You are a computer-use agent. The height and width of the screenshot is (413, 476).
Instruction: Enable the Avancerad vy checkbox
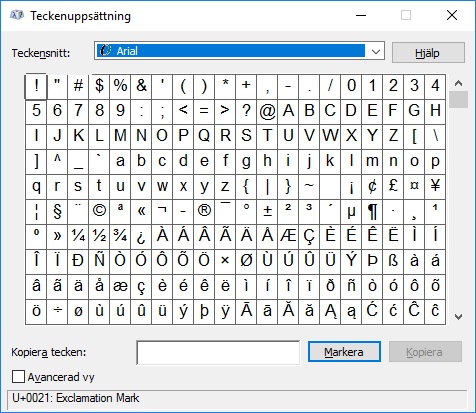coord(18,377)
